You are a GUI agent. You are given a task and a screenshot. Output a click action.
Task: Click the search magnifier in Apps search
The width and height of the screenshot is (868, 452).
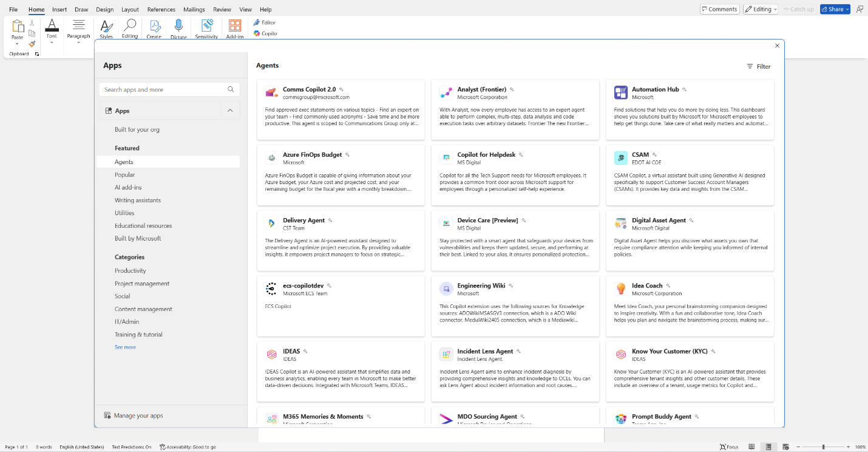[231, 89]
